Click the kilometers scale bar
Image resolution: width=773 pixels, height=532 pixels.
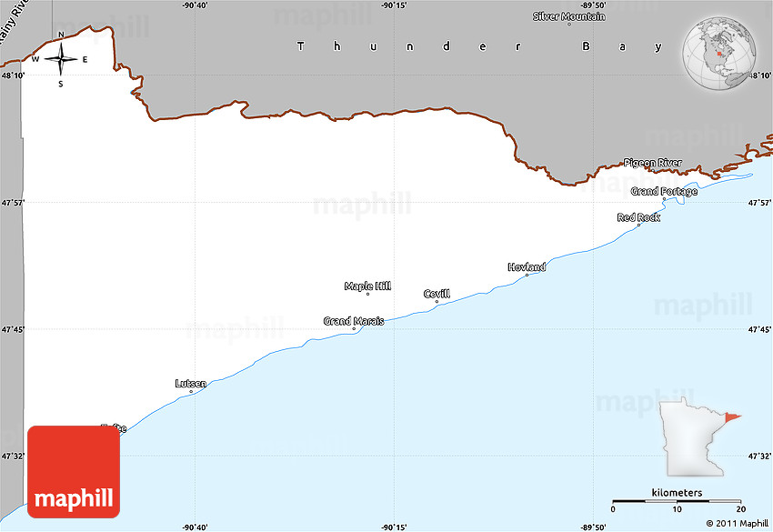(676, 501)
